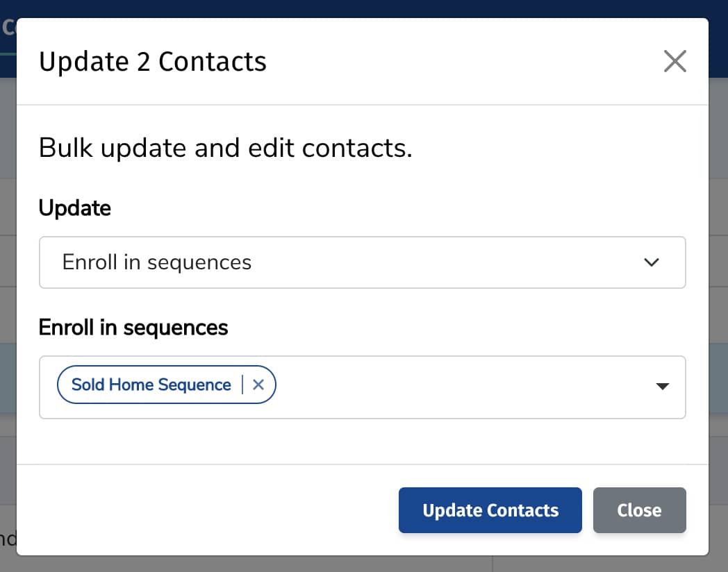Click the chevron in the Update dropdown
728x572 pixels.
[x=651, y=262]
